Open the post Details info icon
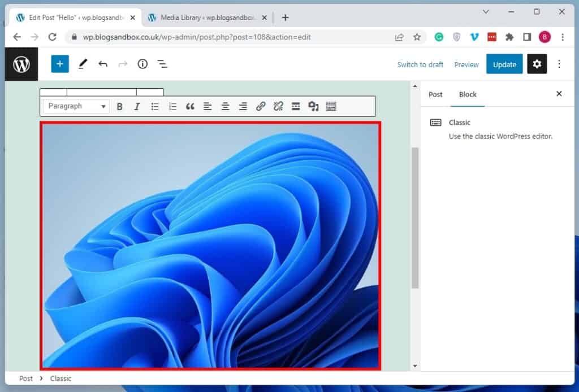This screenshot has height=392, width=579. [x=142, y=64]
